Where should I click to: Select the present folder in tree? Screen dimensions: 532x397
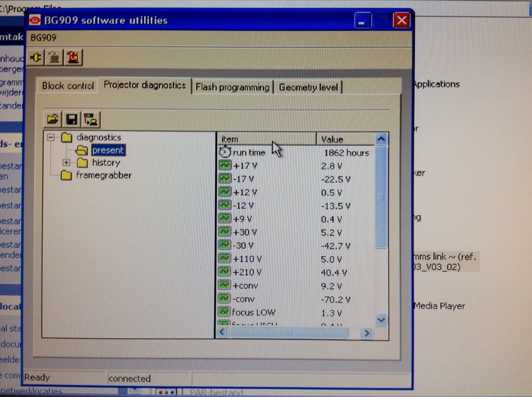click(108, 151)
